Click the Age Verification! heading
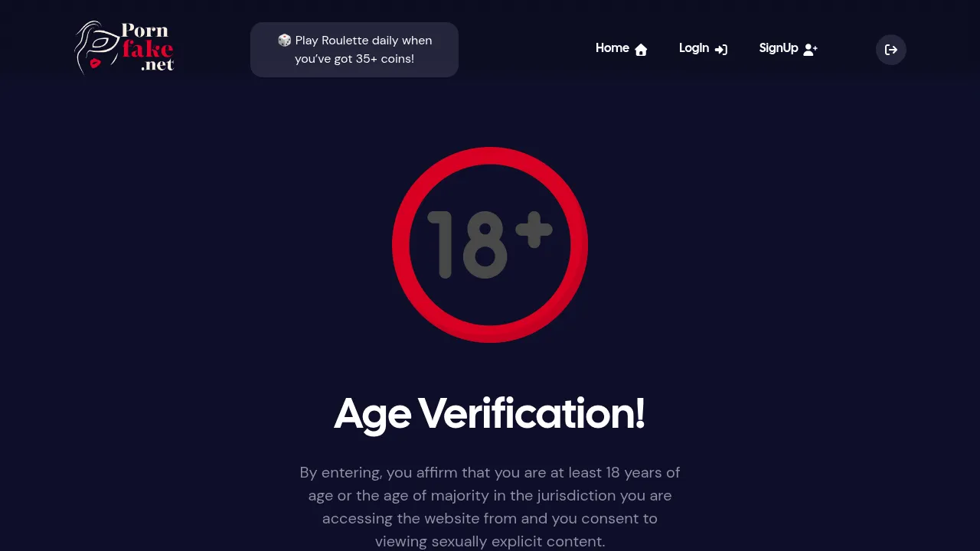 tap(490, 414)
